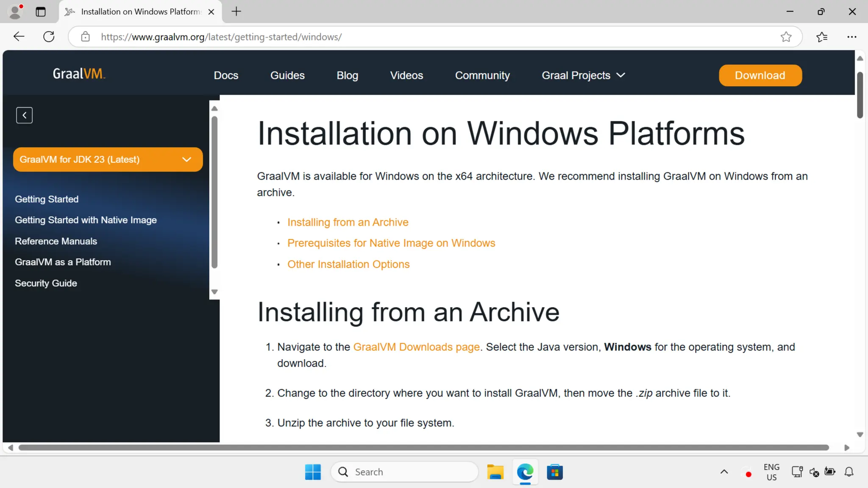The height and width of the screenshot is (488, 868).
Task: Open Microsoft Store from taskbar
Action: (x=554, y=472)
